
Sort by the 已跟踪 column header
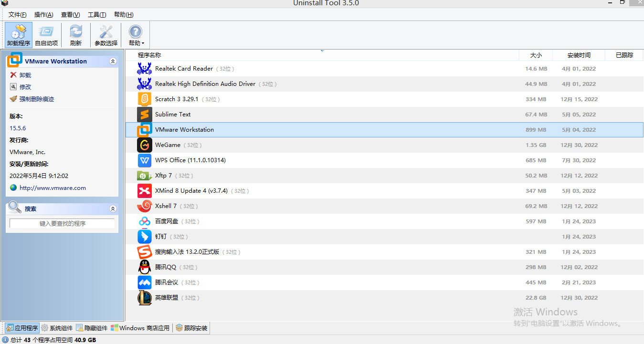(x=624, y=55)
